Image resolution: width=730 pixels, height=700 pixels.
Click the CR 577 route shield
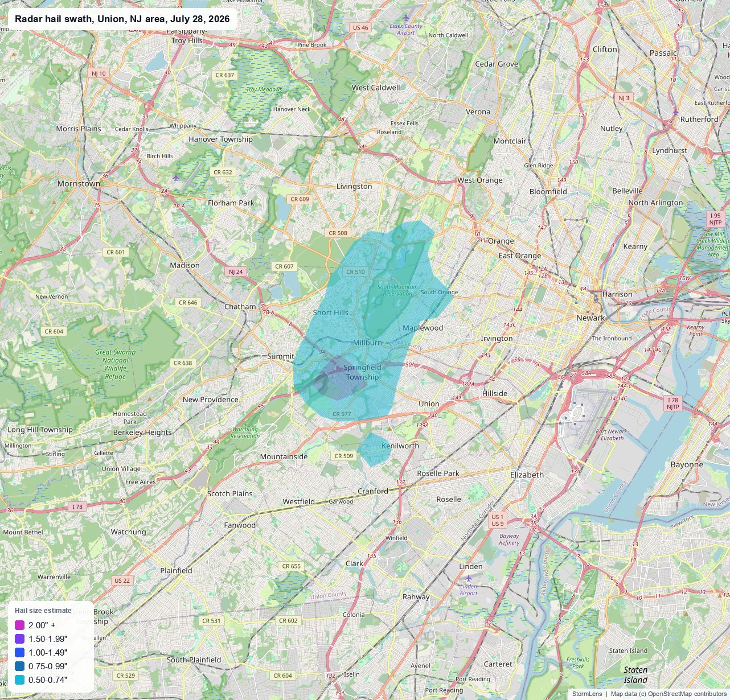342,414
